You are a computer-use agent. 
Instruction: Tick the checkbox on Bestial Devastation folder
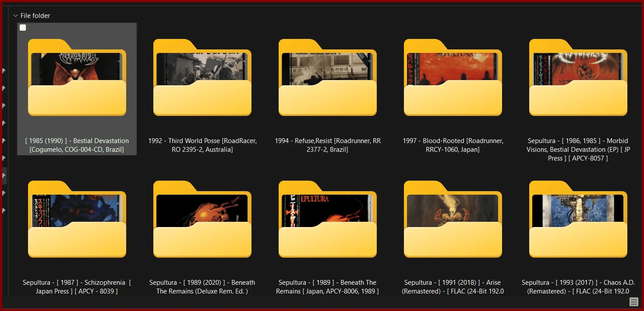point(23,28)
